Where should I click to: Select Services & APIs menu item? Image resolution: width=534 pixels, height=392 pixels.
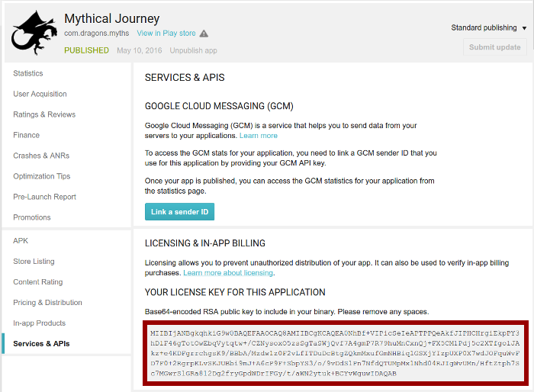point(41,344)
